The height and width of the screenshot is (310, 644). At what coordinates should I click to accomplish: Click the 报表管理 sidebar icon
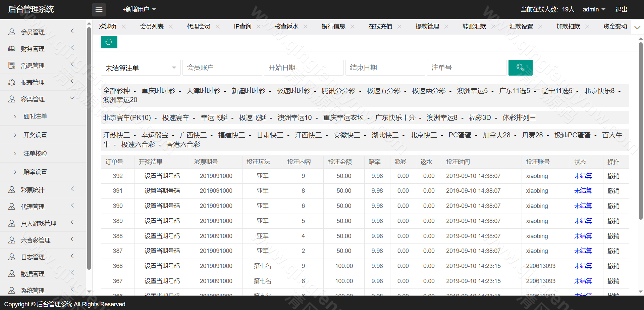pyautogui.click(x=12, y=82)
